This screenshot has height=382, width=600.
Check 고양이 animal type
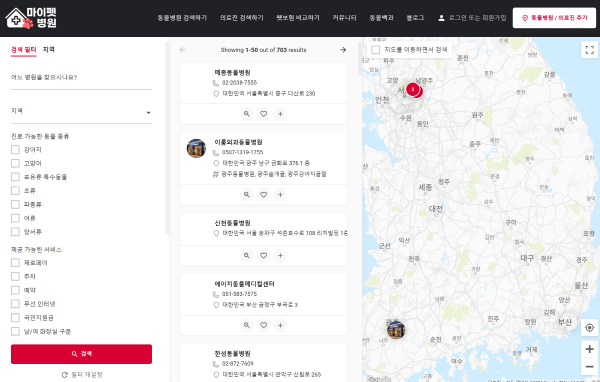[15, 163]
